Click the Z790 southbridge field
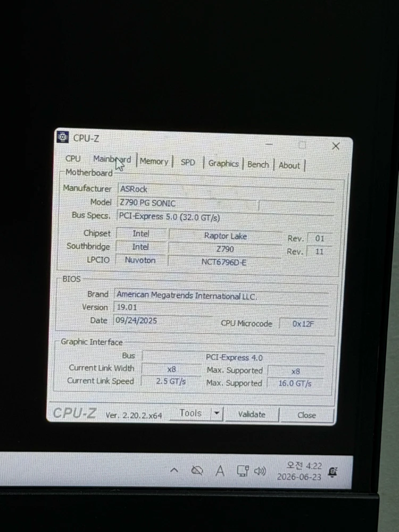 point(225,249)
